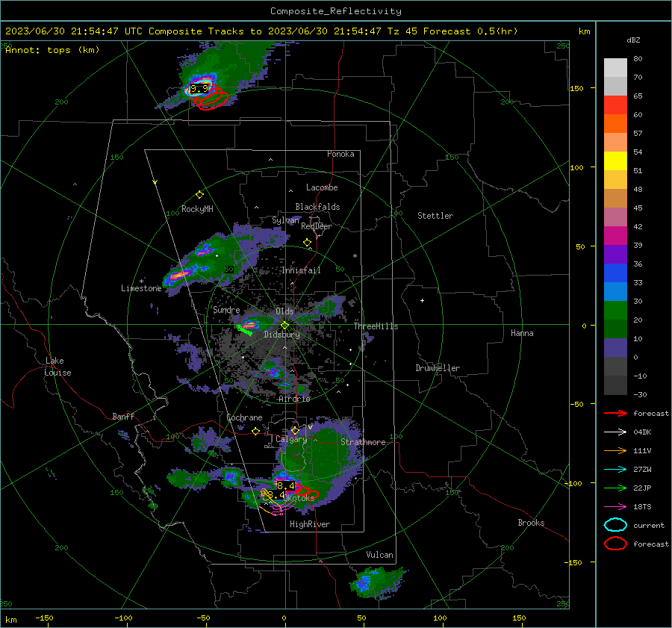This screenshot has height=628, width=672.
Task: Click the purple 39-36 dBZ swatch
Action: pos(615,255)
